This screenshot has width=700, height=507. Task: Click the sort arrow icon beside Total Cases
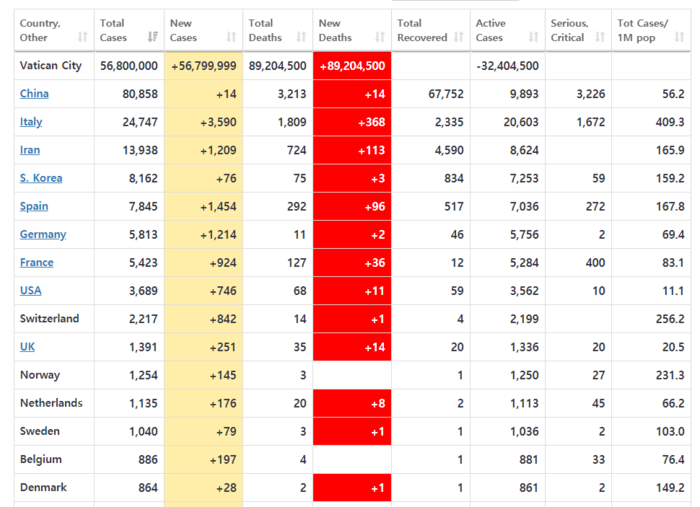pyautogui.click(x=153, y=37)
